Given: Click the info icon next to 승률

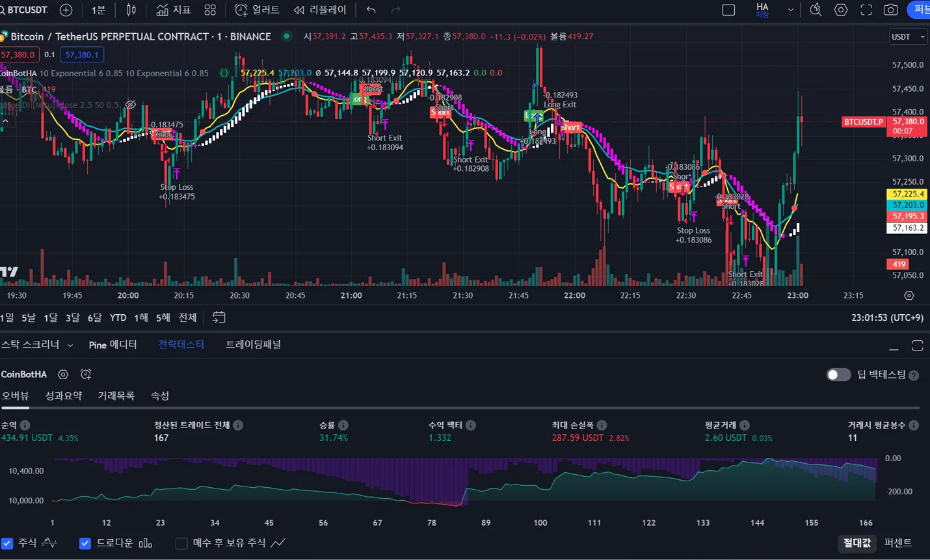Looking at the screenshot, I should (x=343, y=425).
